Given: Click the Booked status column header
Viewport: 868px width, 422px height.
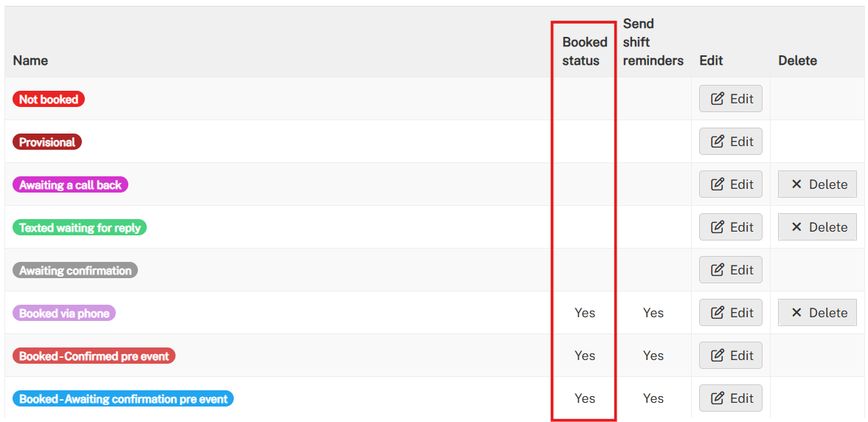Looking at the screenshot, I should coord(585,52).
